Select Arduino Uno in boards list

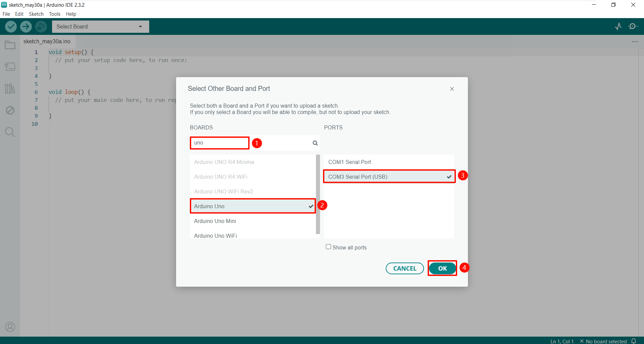point(253,206)
